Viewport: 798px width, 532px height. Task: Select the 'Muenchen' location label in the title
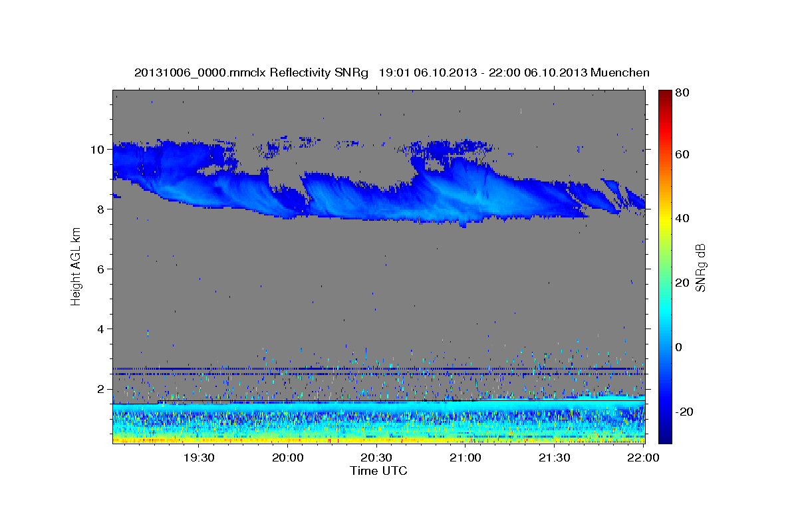pyautogui.click(x=620, y=72)
